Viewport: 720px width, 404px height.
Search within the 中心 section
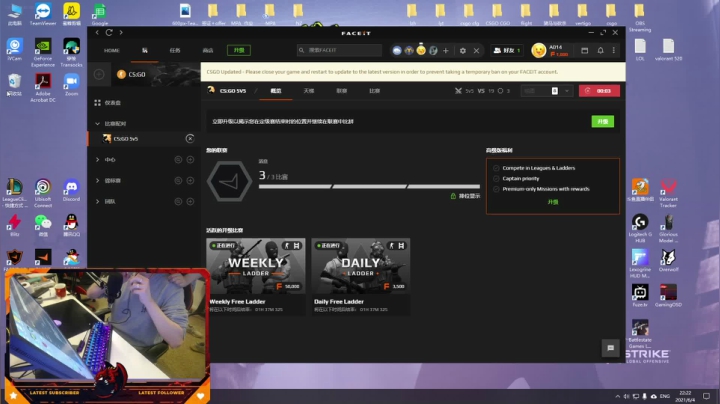178,160
